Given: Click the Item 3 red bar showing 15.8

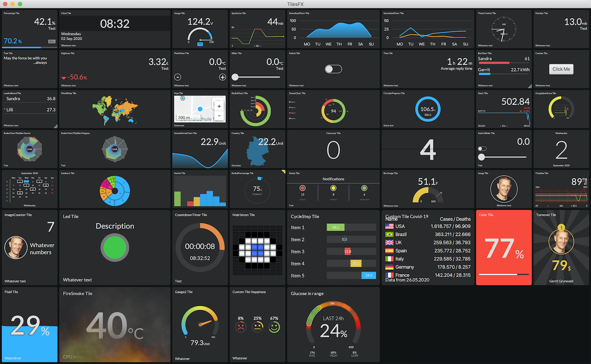Looking at the screenshot, I should (347, 251).
